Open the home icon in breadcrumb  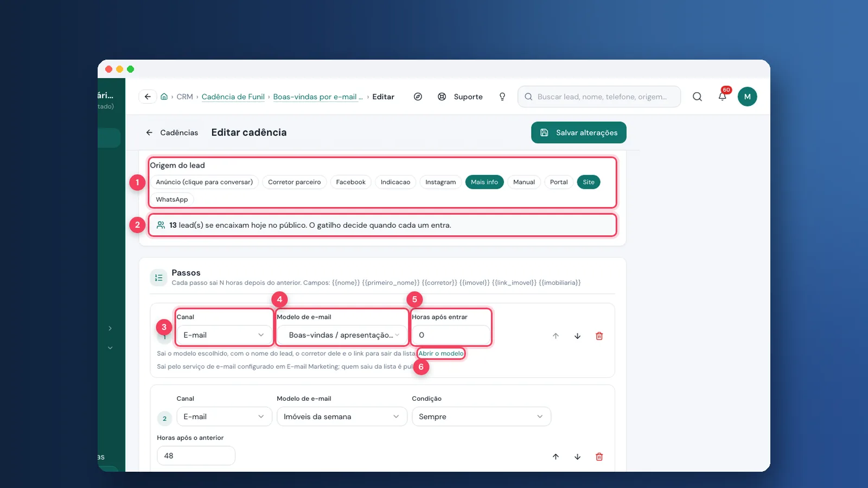(164, 97)
